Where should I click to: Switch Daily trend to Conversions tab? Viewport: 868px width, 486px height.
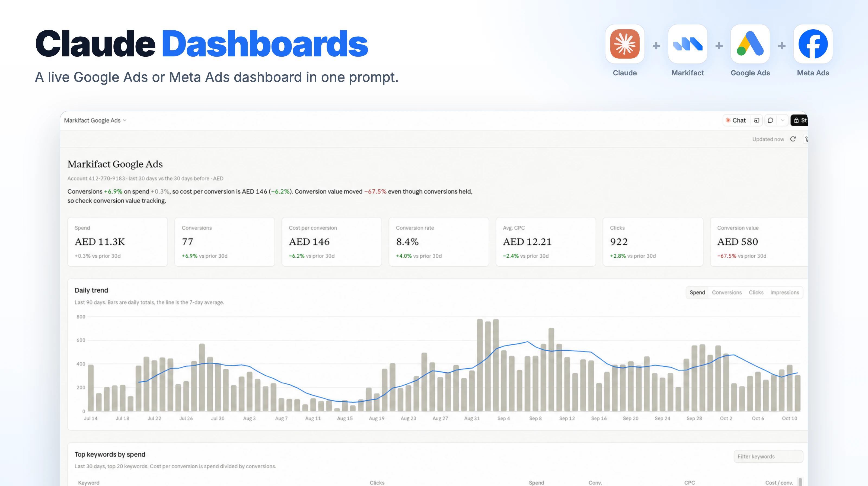pyautogui.click(x=726, y=292)
